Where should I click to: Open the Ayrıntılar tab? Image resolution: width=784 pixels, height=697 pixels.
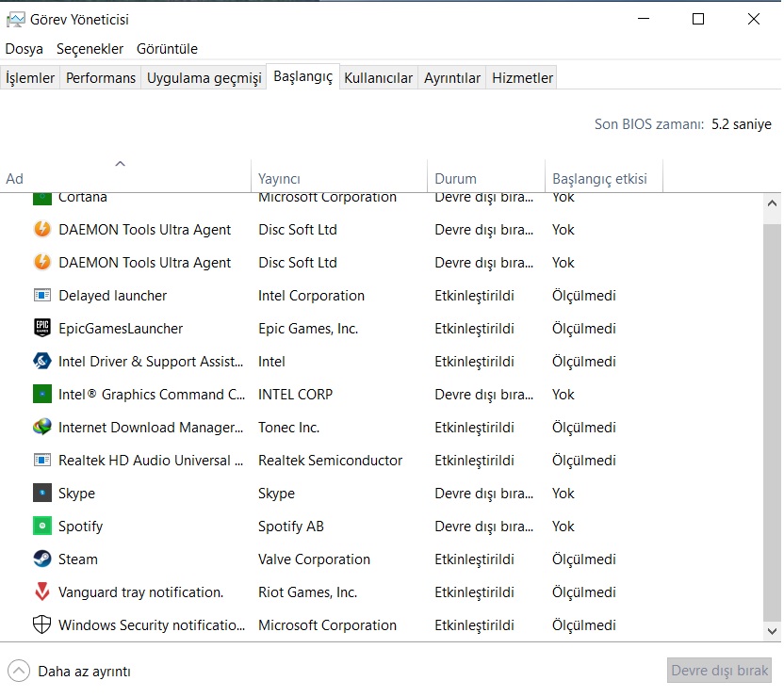452,78
